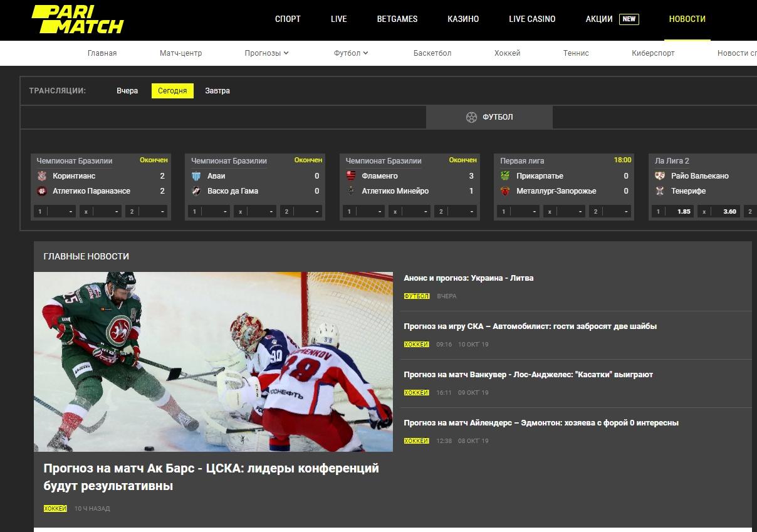Image resolution: width=757 pixels, height=532 pixels.
Task: Click ХОККЕЙ tag under Ванкувер article
Action: click(x=417, y=392)
